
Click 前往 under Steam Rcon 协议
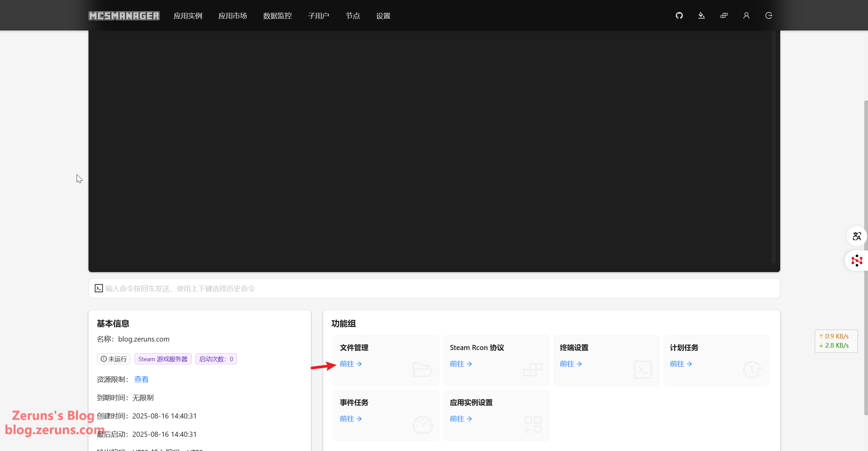(460, 364)
